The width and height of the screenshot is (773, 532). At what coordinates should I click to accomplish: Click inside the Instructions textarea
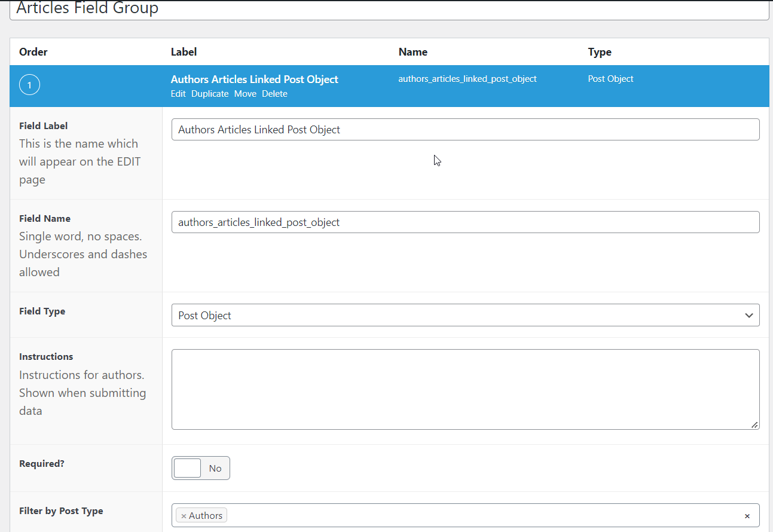[465, 389]
